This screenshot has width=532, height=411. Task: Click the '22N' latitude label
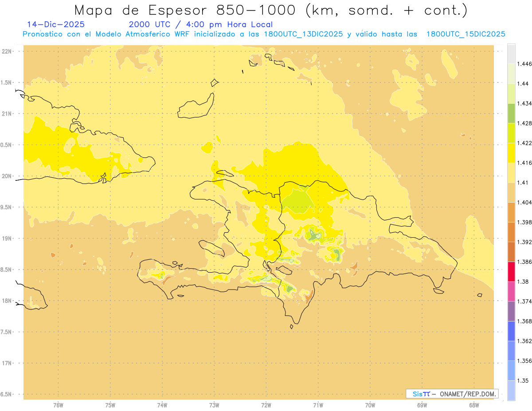tap(7, 51)
